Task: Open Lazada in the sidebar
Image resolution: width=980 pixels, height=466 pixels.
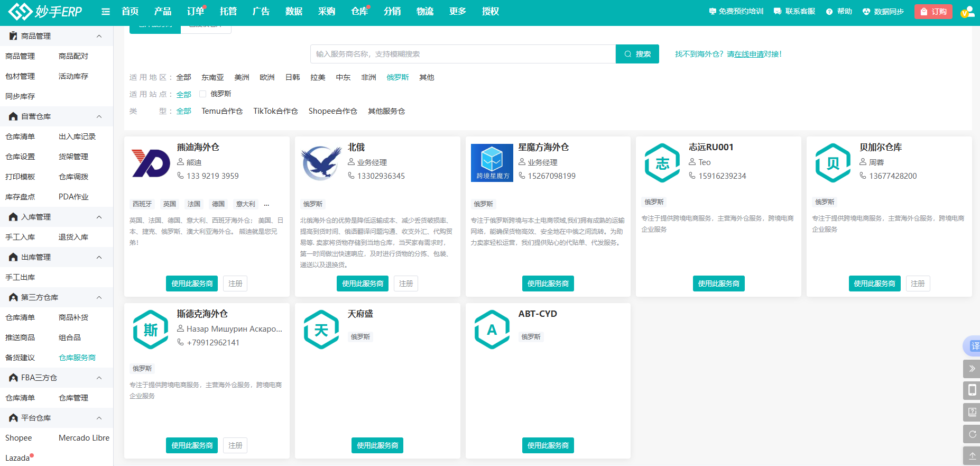Action: [x=17, y=458]
